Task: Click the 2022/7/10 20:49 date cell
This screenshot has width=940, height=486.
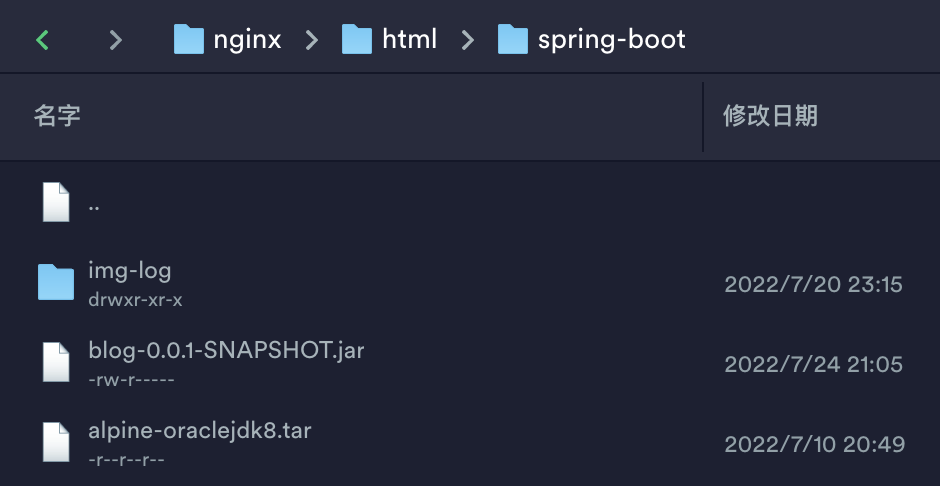Action: (814, 444)
